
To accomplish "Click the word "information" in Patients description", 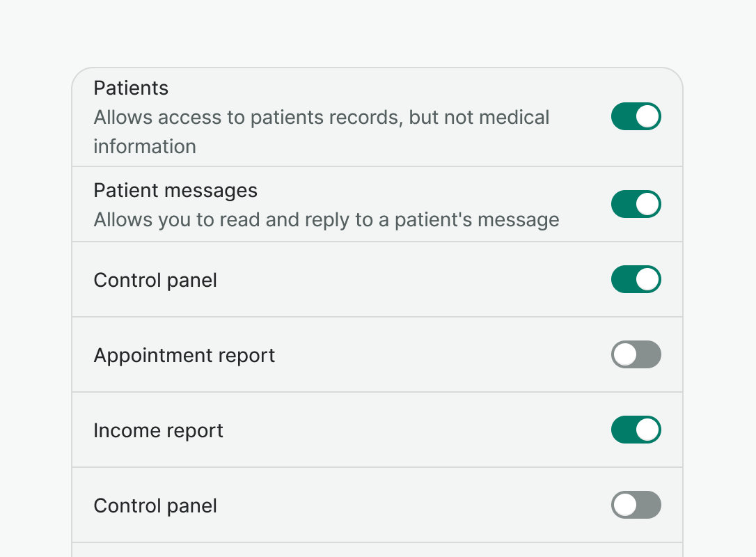I will coord(145,147).
